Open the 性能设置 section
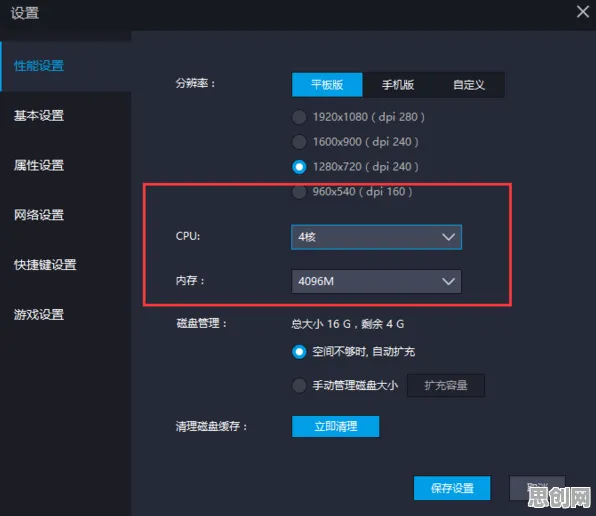Viewport: 596px width, 516px height. (x=65, y=66)
